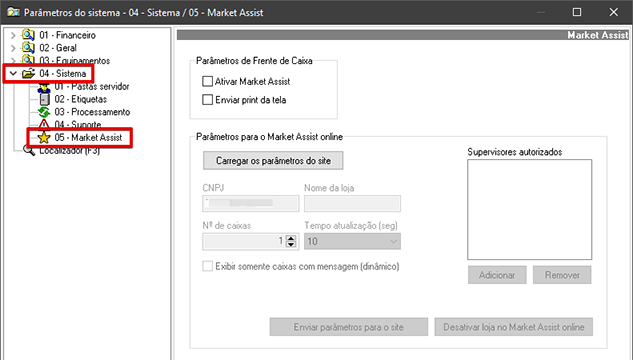The width and height of the screenshot is (633, 360).
Task: Decrease the Nº de caixas spinner
Action: [x=291, y=245]
